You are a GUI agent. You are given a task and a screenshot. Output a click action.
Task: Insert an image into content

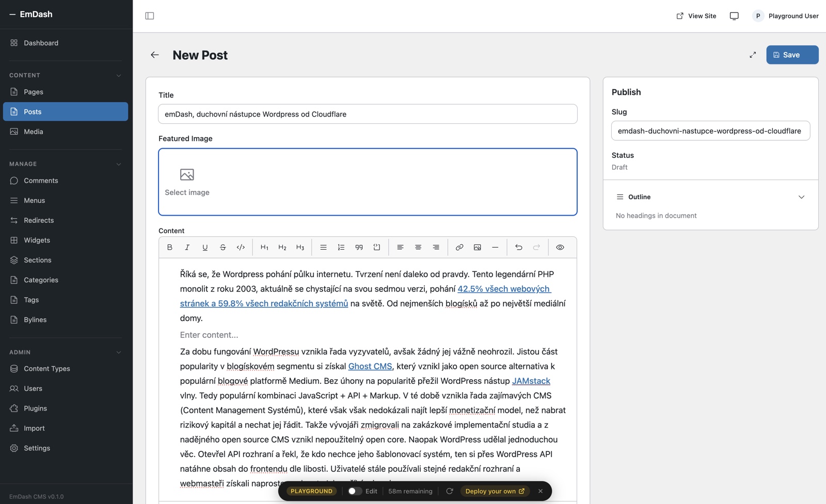point(478,248)
